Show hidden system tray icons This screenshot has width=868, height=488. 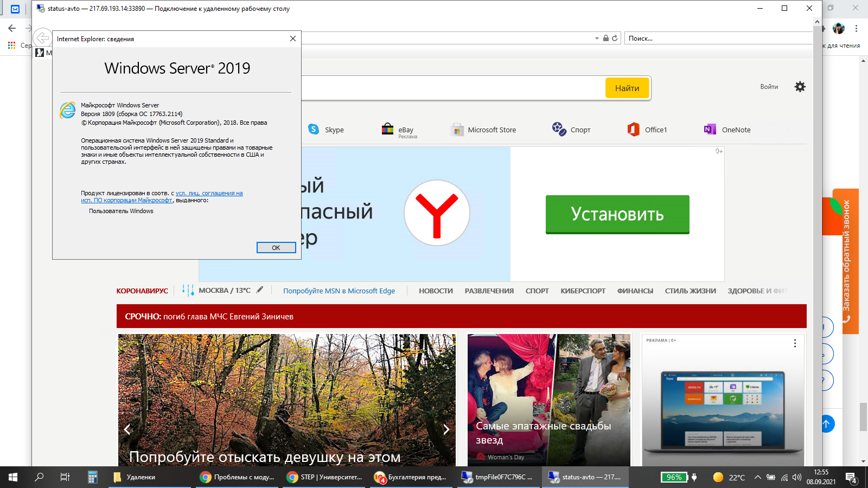[757, 477]
